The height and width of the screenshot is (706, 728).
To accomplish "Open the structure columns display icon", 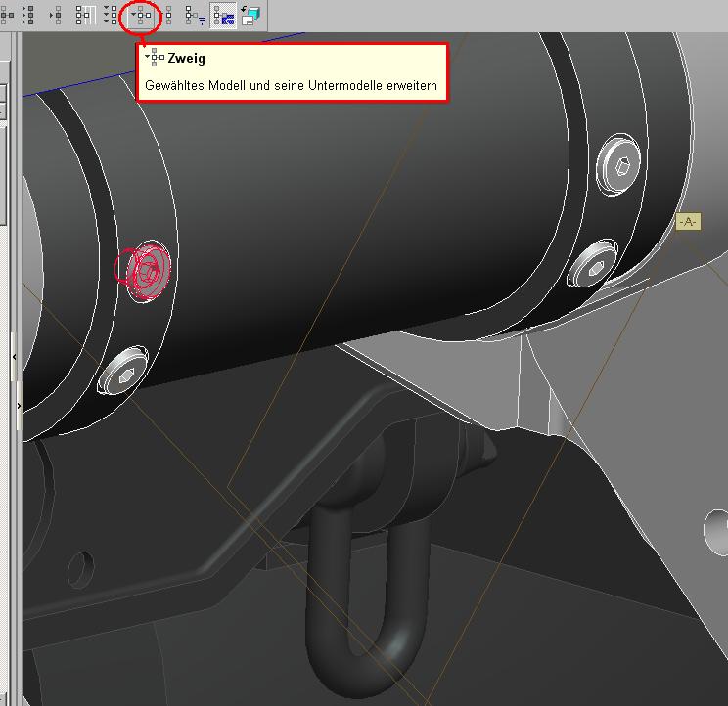I will (x=85, y=15).
